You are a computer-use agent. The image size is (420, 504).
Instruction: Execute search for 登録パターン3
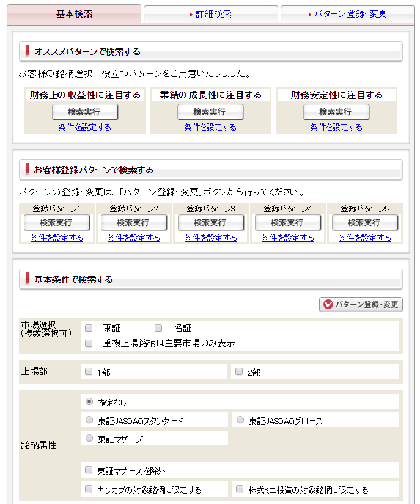pos(210,223)
